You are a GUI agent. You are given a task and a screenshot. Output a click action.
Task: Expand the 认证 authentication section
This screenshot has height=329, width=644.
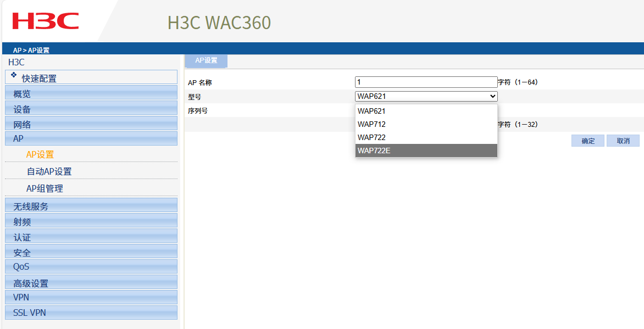pyautogui.click(x=91, y=236)
